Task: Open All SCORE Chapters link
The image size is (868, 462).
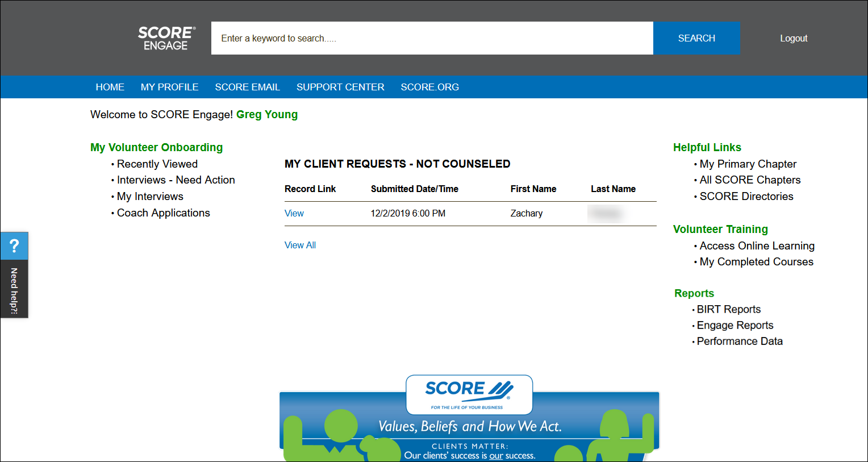Action: click(x=750, y=180)
